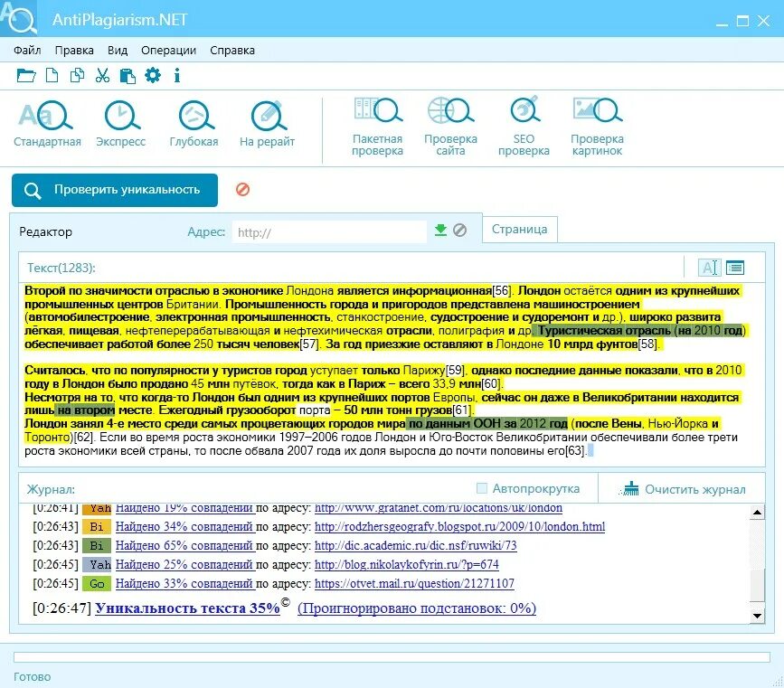Screen dimensions: 784x688
Task: Click journal scrollbar down arrow
Action: 757,616
